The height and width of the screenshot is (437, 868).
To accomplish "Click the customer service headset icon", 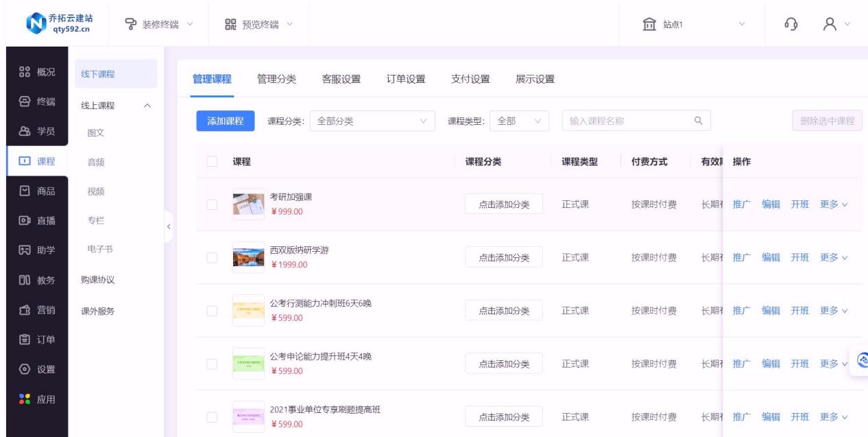I will click(x=791, y=25).
